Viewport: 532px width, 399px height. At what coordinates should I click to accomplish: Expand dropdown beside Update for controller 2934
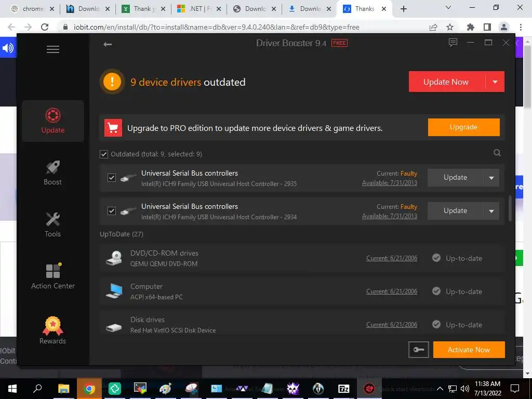click(491, 211)
